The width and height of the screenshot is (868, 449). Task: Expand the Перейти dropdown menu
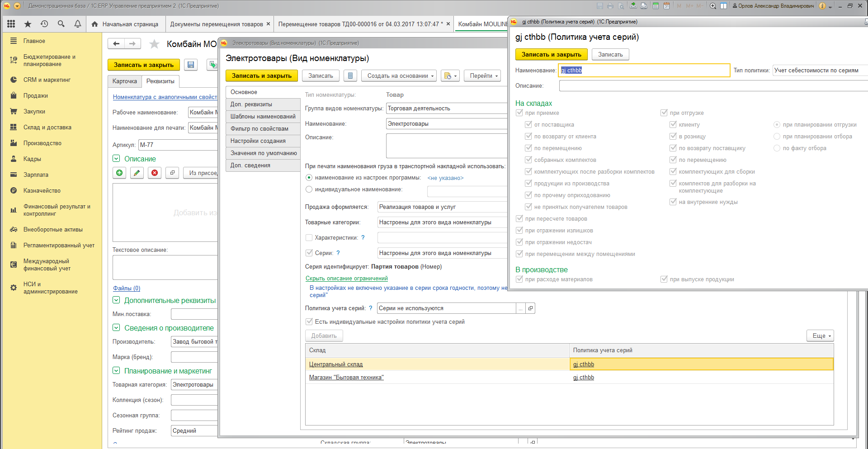click(x=483, y=76)
